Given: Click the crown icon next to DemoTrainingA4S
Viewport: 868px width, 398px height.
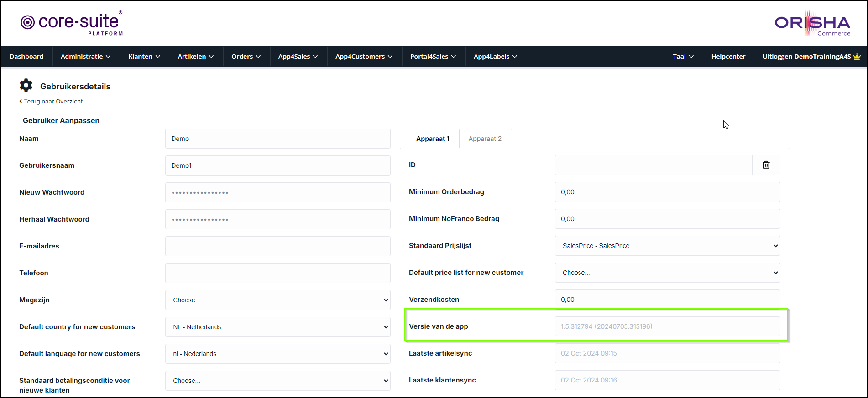Looking at the screenshot, I should 857,57.
